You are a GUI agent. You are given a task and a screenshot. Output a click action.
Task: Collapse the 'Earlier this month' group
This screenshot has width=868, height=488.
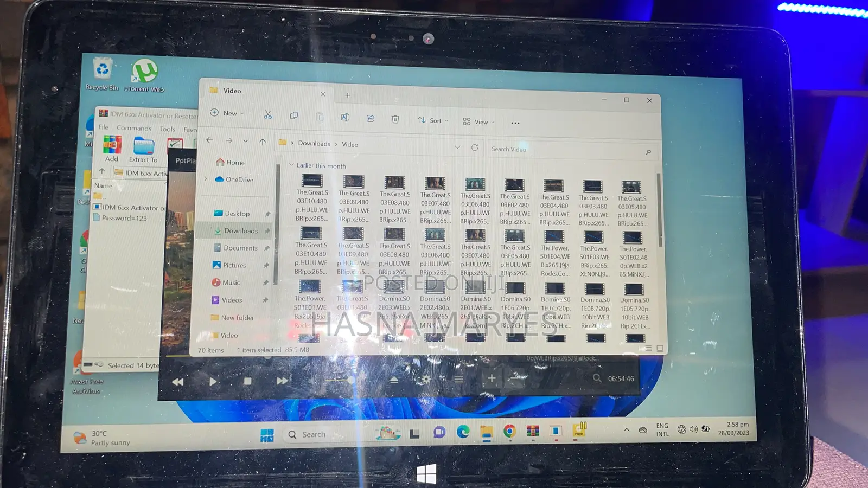291,164
